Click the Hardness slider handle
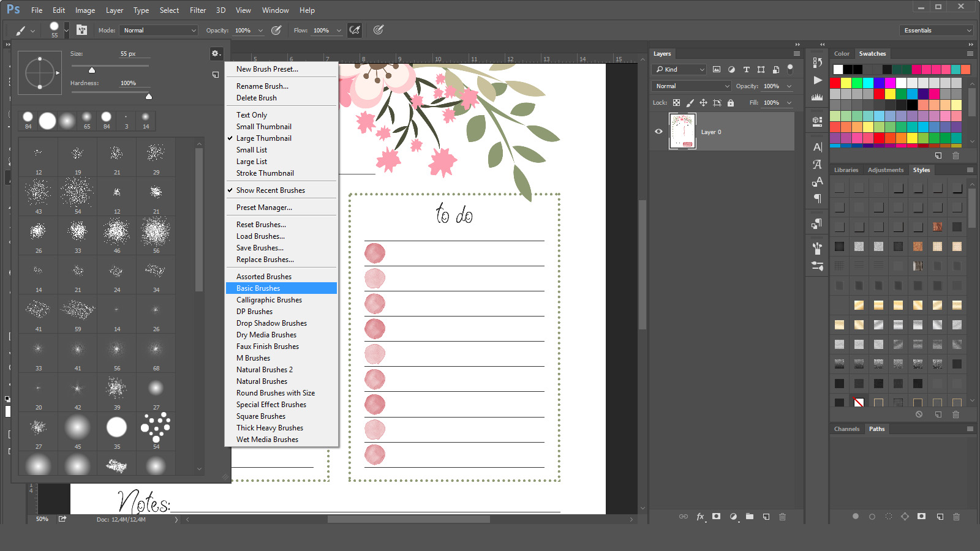 (149, 97)
